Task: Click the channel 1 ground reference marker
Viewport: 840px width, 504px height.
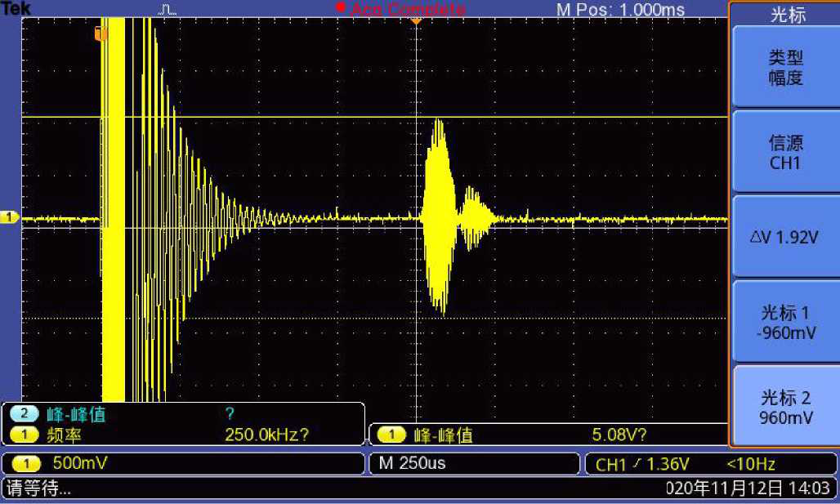Action: click(9, 217)
